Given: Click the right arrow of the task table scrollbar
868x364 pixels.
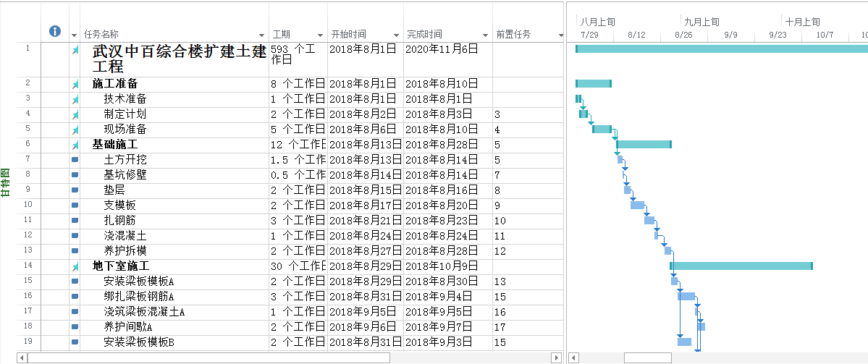Looking at the screenshot, I should [556, 357].
